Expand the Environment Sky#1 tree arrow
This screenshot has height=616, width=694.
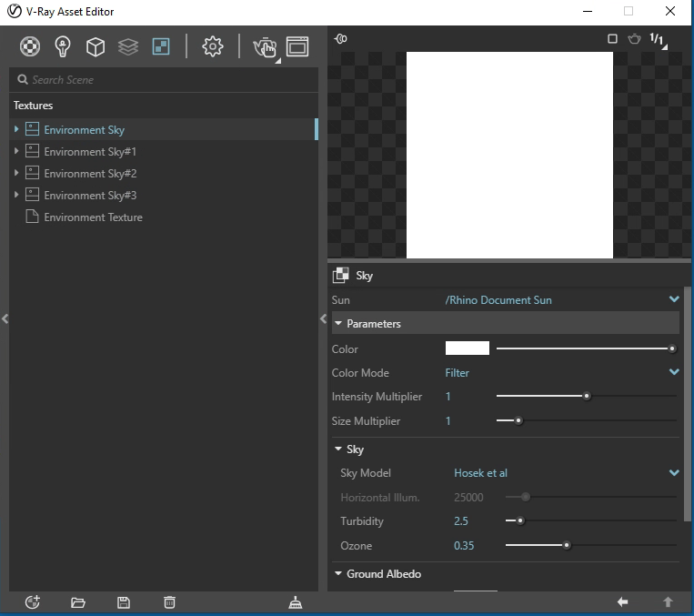[16, 150]
